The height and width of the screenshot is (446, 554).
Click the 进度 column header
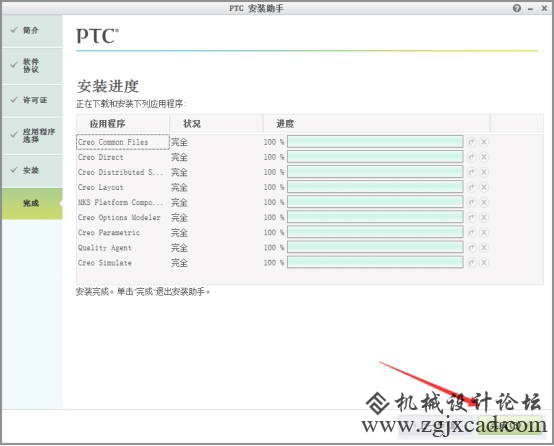click(376, 123)
